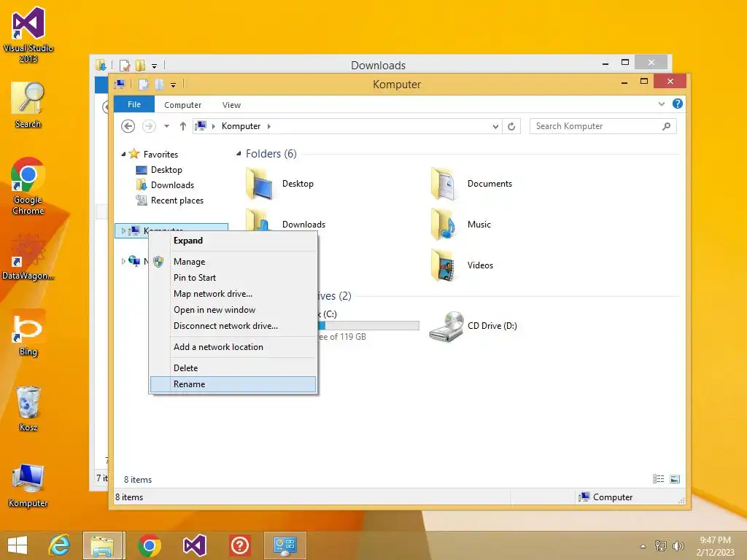Switch to File Explorer in the taskbar
Viewport: 747px width, 560px height.
coord(103,545)
